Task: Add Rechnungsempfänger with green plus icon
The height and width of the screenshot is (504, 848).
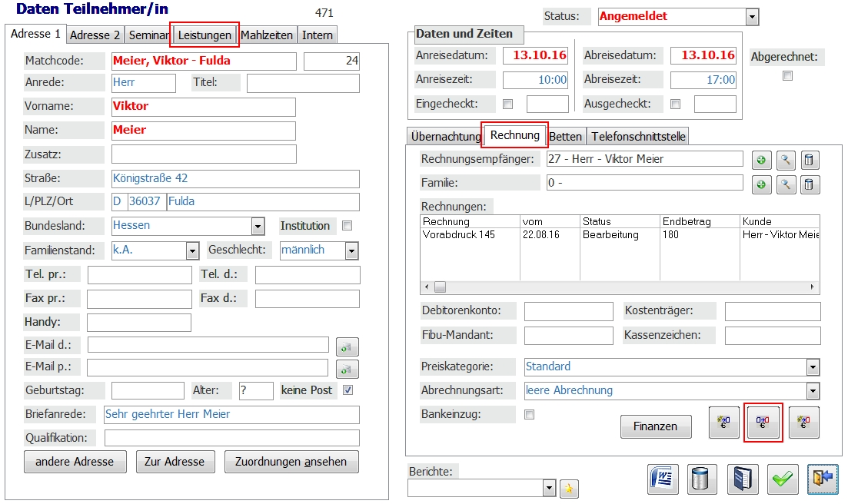Action: tap(761, 160)
